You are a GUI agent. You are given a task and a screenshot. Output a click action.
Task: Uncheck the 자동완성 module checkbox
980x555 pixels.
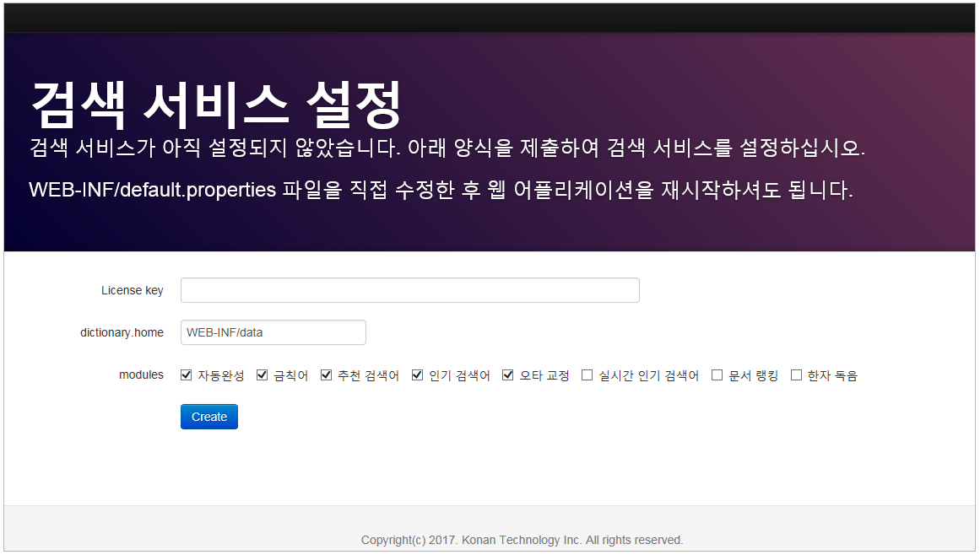coord(187,375)
